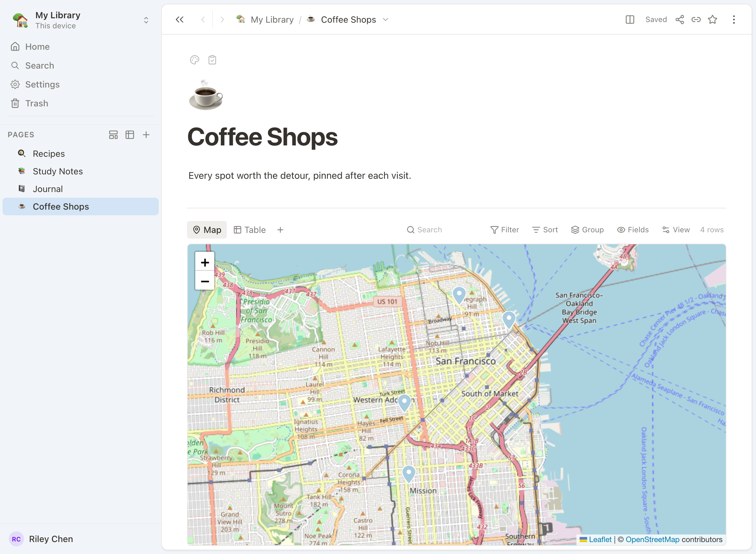The width and height of the screenshot is (756, 554).
Task: Open the share icon in header
Action: 679,20
